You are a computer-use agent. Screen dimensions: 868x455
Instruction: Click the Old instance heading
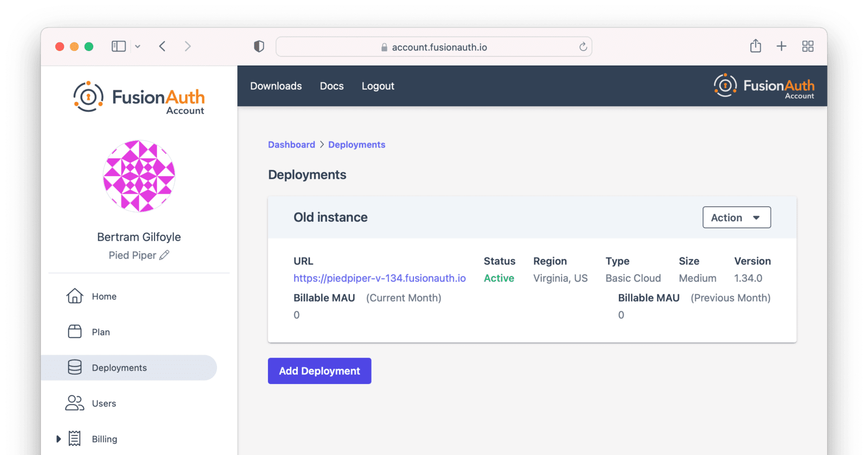(x=331, y=217)
